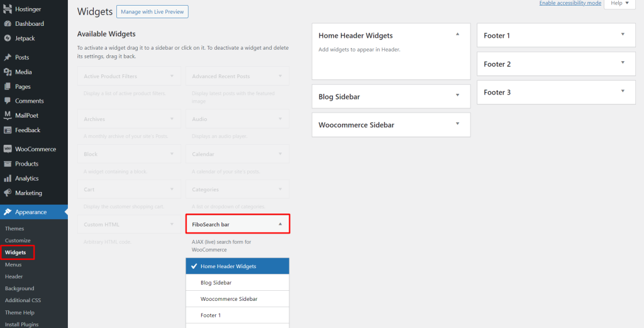Open the Background submenu link
Screen dimensions: 644x328
(x=19, y=288)
